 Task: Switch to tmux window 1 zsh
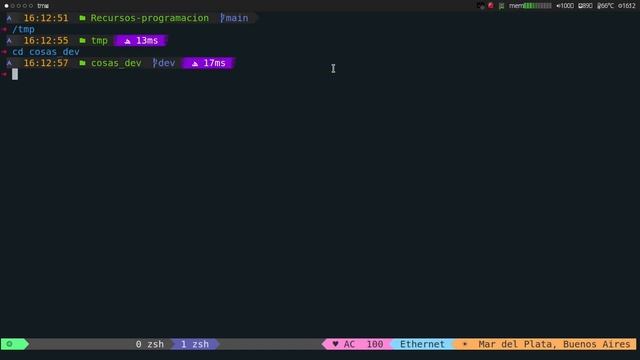click(x=195, y=344)
